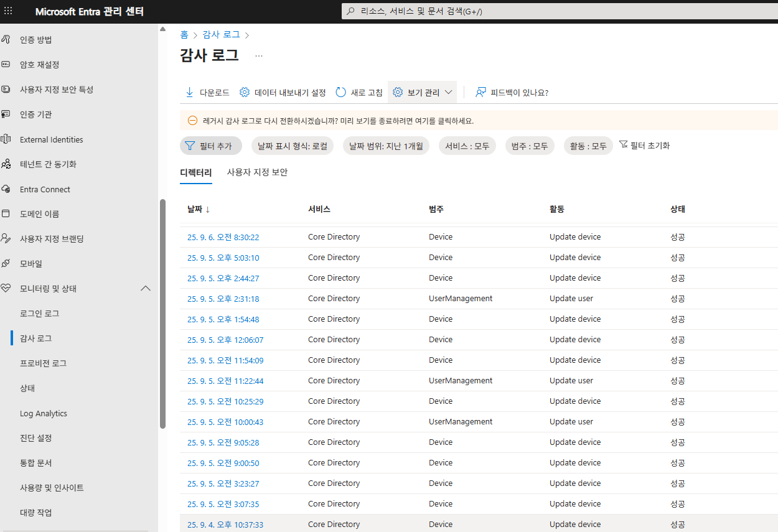778x532 pixels.
Task: Click the Microsoft Entra 관리 센터 title
Action: pyautogui.click(x=90, y=12)
